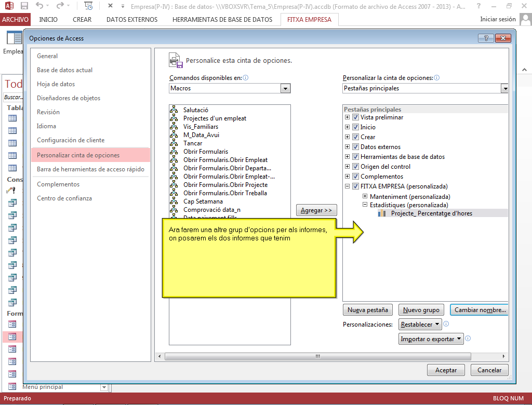Click the help question mark in dialog title
Viewport: 532px width, 405px height.
pos(486,38)
